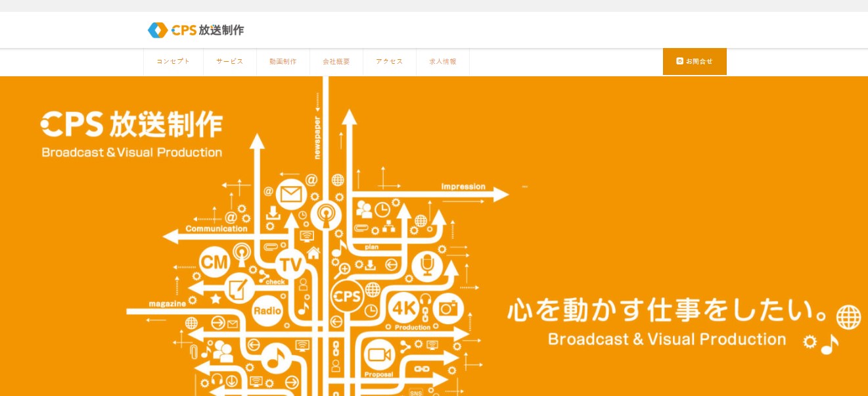
Task: Go to the サービス page
Action: tap(230, 62)
